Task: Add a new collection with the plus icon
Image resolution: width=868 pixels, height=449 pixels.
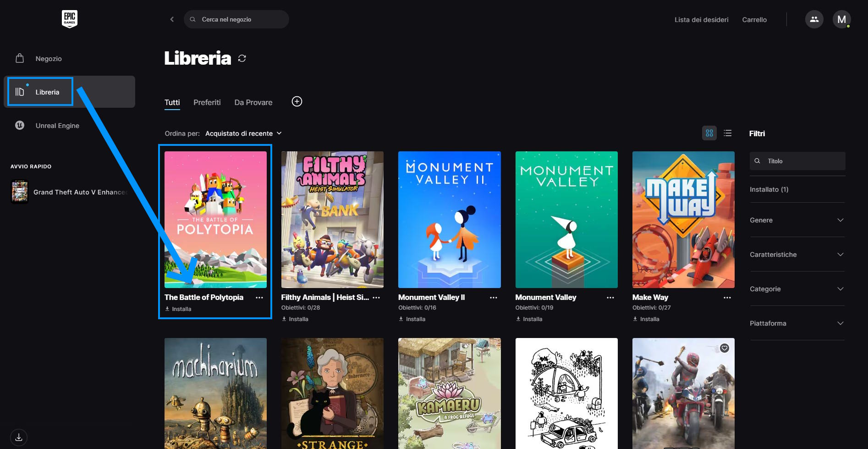Action: (x=297, y=101)
